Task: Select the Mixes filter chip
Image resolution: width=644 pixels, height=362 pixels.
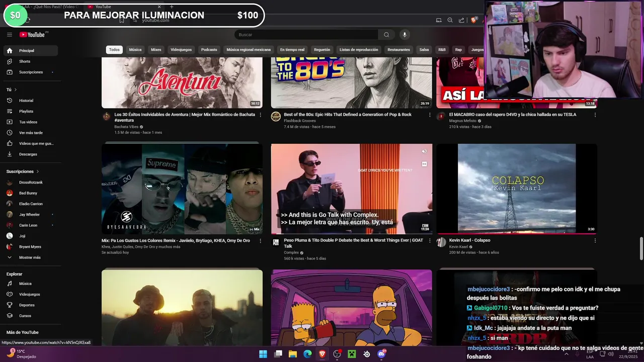Action: pos(156,50)
